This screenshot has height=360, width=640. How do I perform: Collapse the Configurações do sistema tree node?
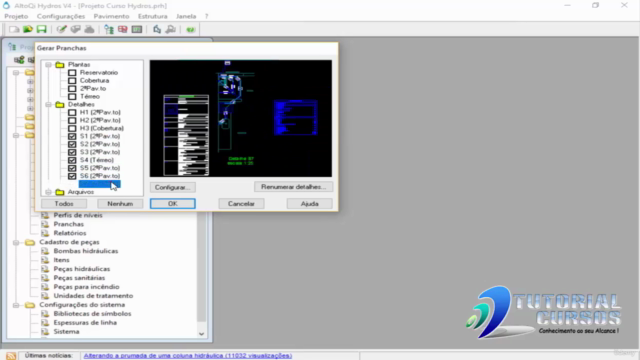(16, 305)
